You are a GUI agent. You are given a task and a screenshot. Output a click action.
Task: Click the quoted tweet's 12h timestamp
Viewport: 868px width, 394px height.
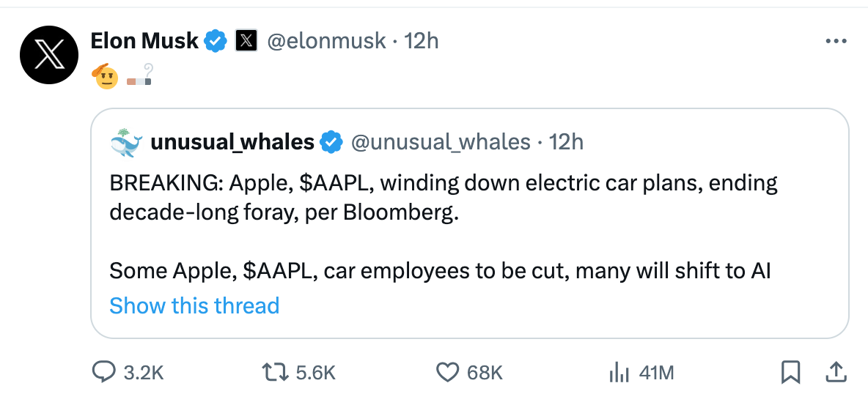tap(567, 141)
